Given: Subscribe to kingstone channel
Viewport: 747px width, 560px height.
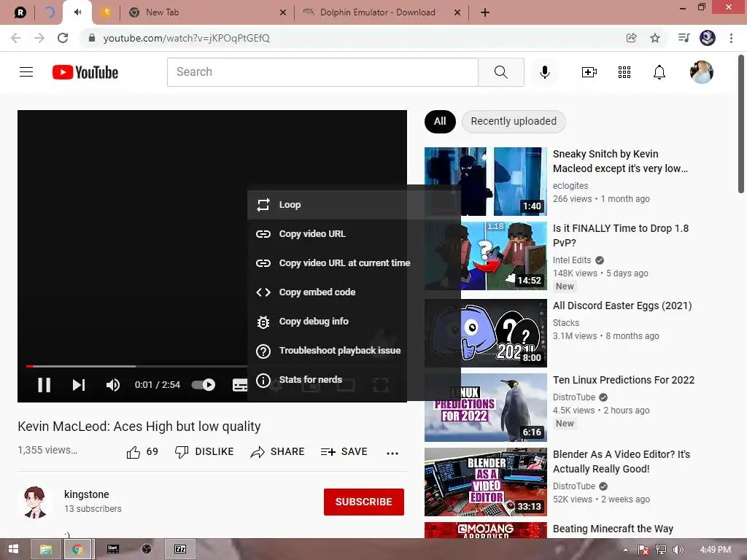Looking at the screenshot, I should tap(363, 502).
